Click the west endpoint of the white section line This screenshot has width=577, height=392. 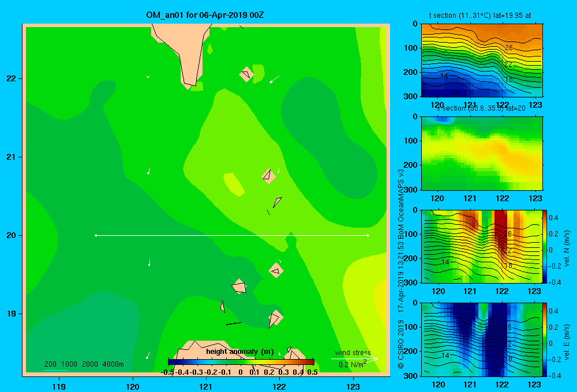96,235
